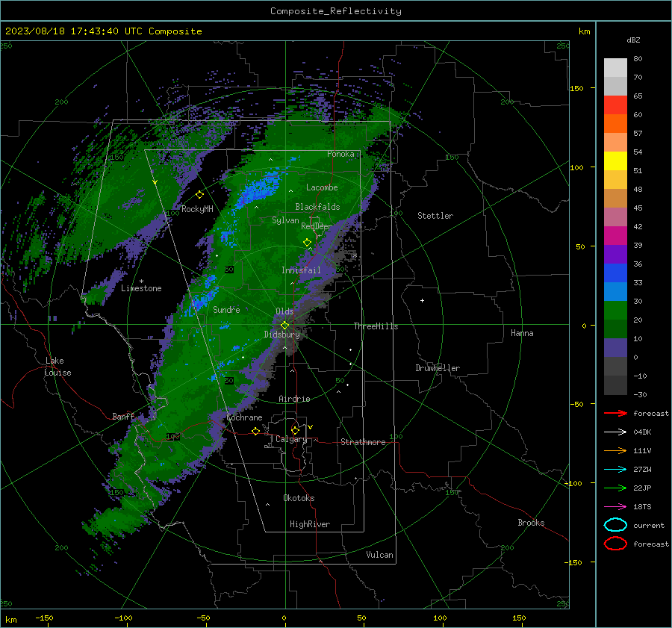Select the yellow 51-54 dBZ swatch

point(615,161)
